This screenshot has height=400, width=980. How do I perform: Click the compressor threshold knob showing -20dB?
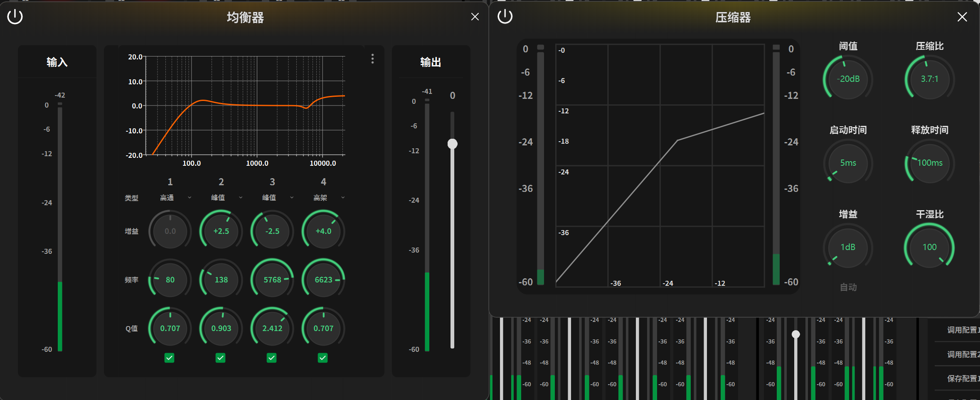pos(848,79)
